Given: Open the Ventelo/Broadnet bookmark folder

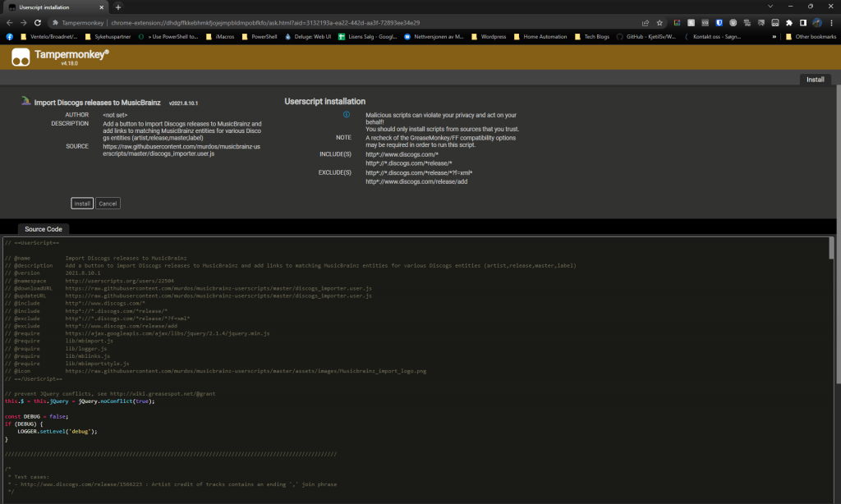Looking at the screenshot, I should 48,37.
